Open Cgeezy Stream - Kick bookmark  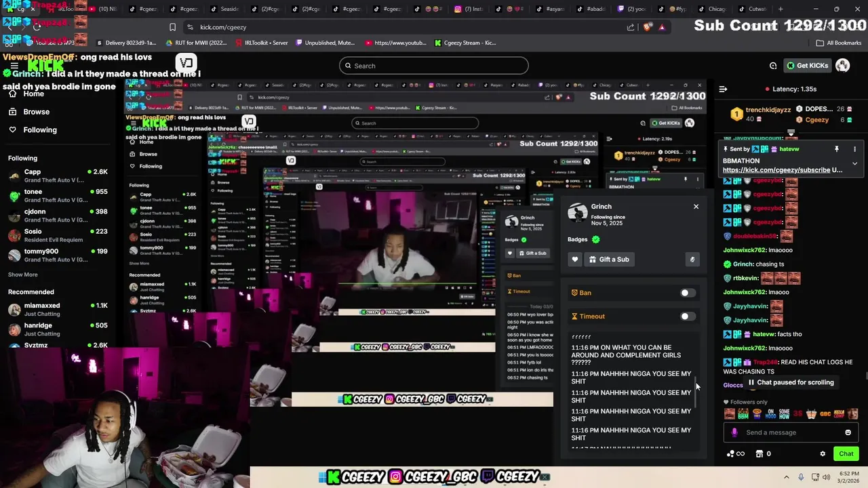click(x=465, y=43)
